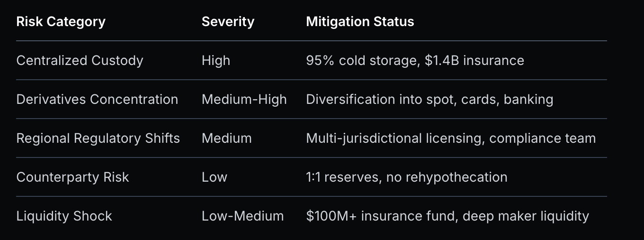Select the Derivatives Concentration cell
The height and width of the screenshot is (240, 644).
point(97,100)
